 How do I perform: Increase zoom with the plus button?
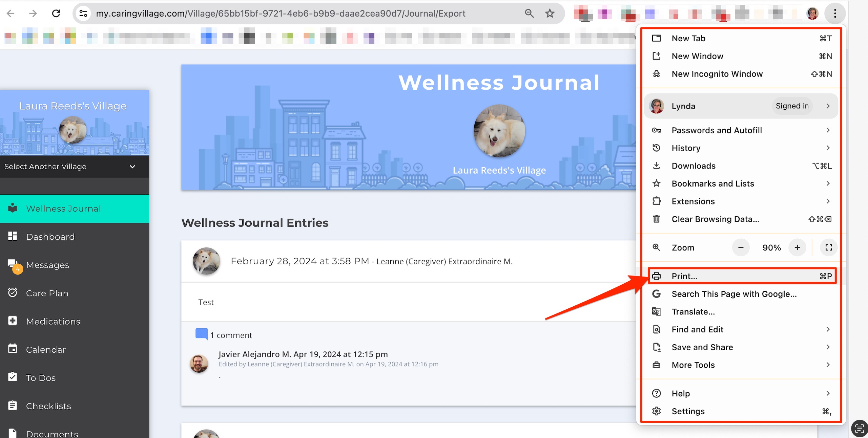pyautogui.click(x=797, y=247)
